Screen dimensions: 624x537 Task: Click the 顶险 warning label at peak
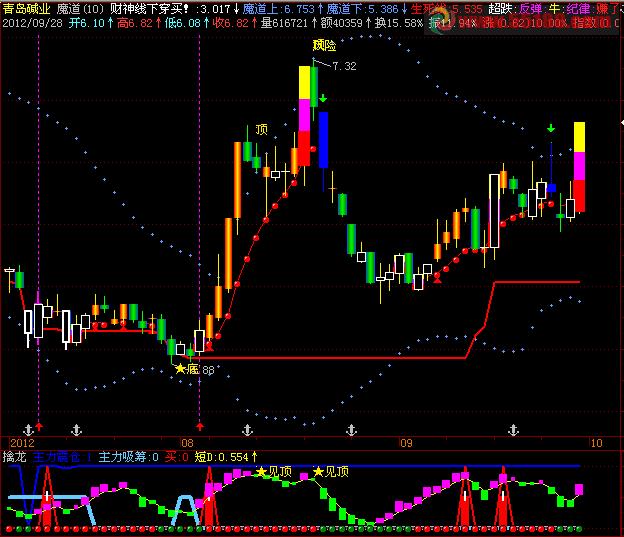(x=324, y=45)
